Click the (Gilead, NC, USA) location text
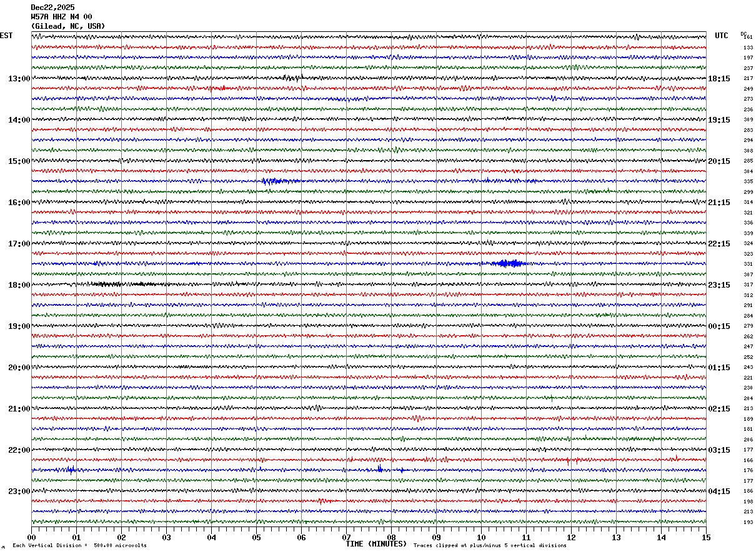The width and height of the screenshot is (756, 554). tap(68, 26)
